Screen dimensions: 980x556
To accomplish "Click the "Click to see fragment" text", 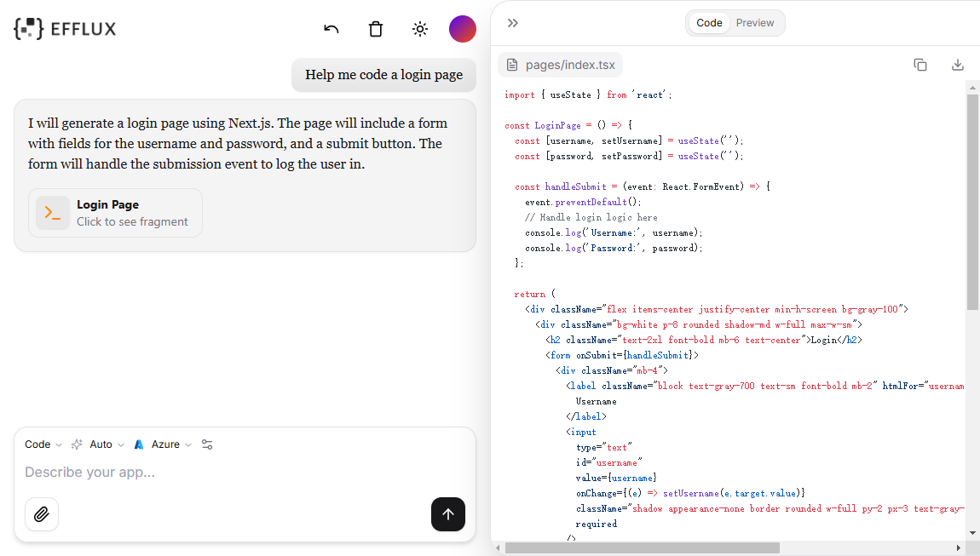I will click(x=132, y=221).
